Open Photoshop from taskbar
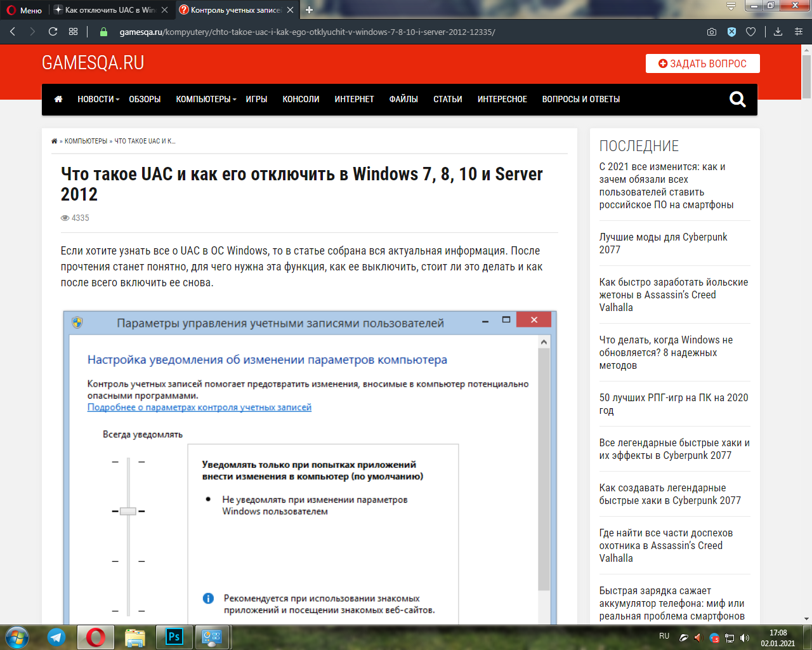 174,637
